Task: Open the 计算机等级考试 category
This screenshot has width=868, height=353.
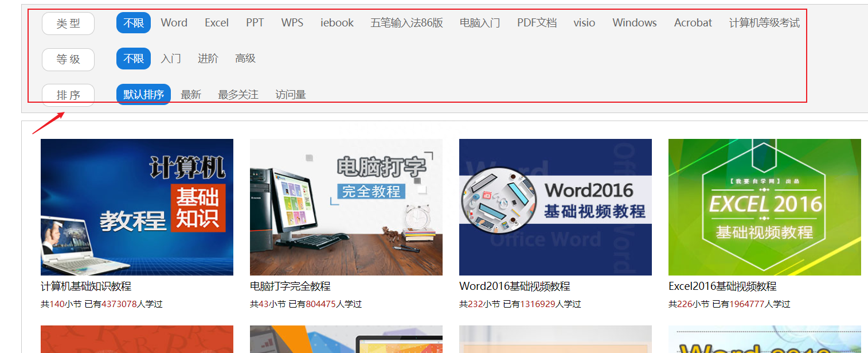Action: [764, 23]
